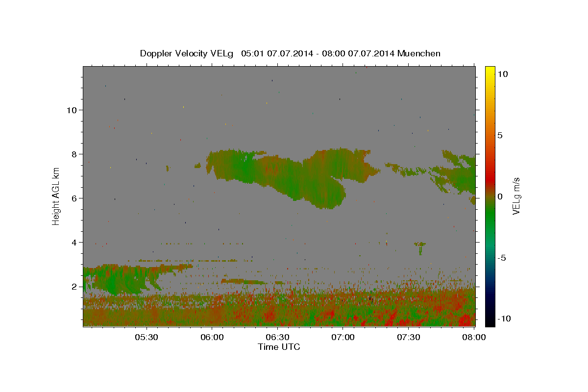Click the '07:00' time tick label
Screen dimensions: 588x392
point(343,338)
